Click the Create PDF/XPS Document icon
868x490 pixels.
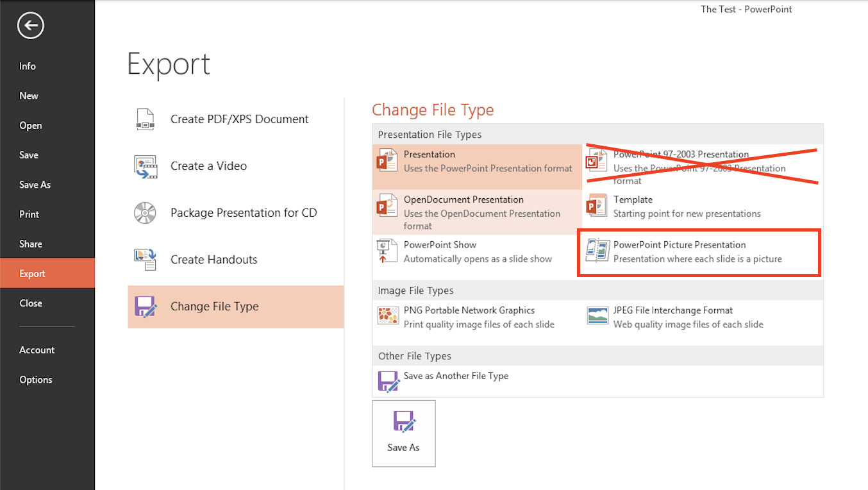pos(145,119)
